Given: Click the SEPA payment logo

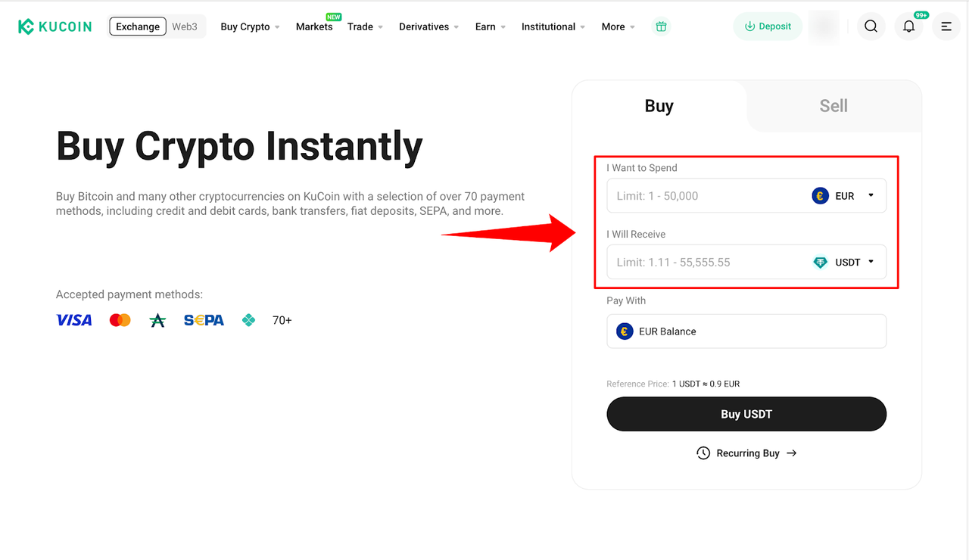Looking at the screenshot, I should pyautogui.click(x=204, y=320).
